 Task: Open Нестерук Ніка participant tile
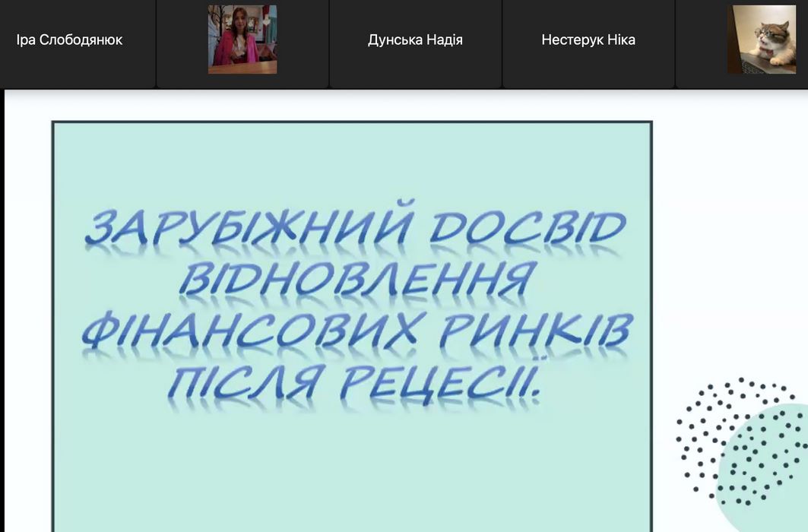click(x=588, y=40)
